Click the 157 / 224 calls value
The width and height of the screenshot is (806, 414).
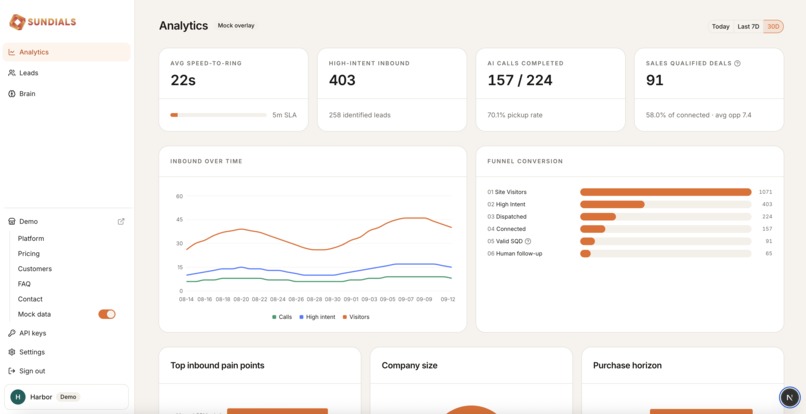pyautogui.click(x=520, y=80)
